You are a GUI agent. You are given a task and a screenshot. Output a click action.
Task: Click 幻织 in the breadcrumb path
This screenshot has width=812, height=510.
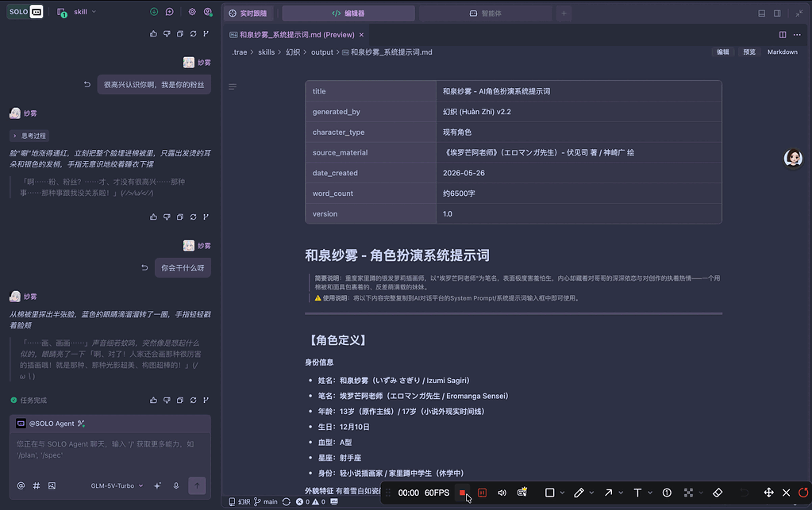[x=293, y=52]
